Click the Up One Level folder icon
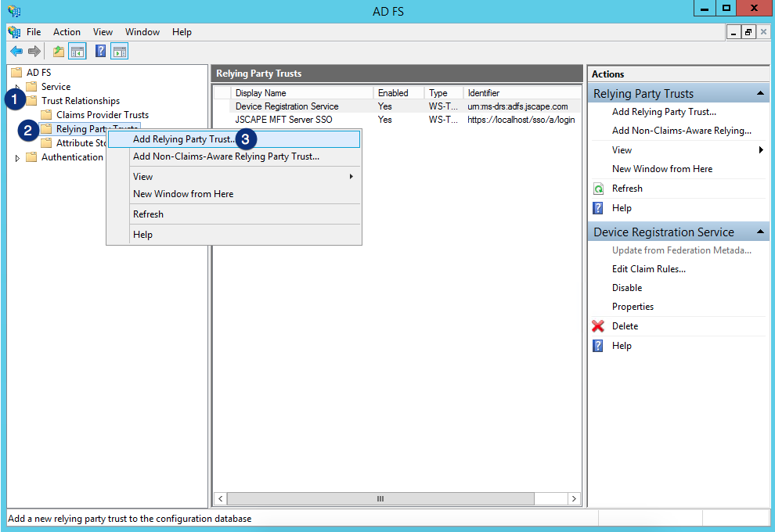 (59, 52)
